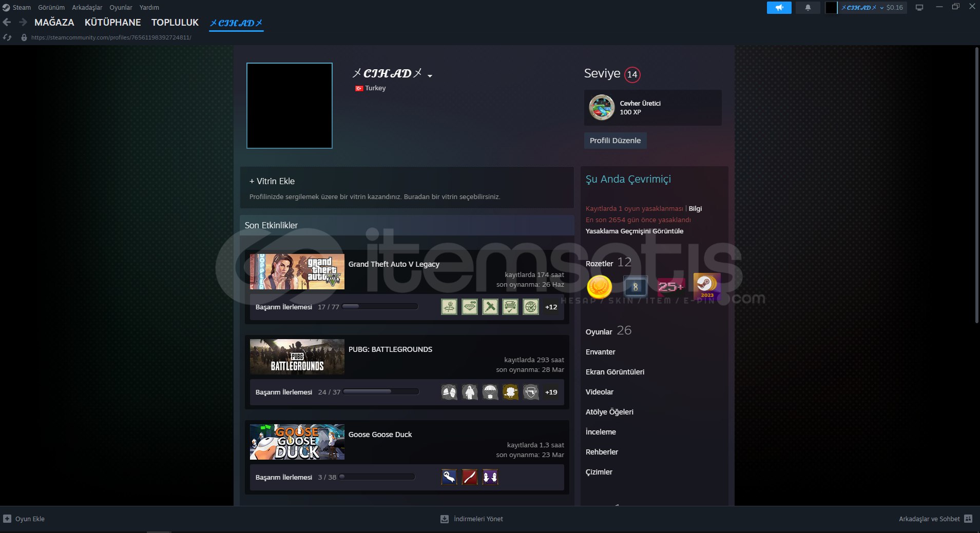Click PUBG achievement progress bar
Image resolution: width=980 pixels, height=533 pixels.
(x=381, y=392)
